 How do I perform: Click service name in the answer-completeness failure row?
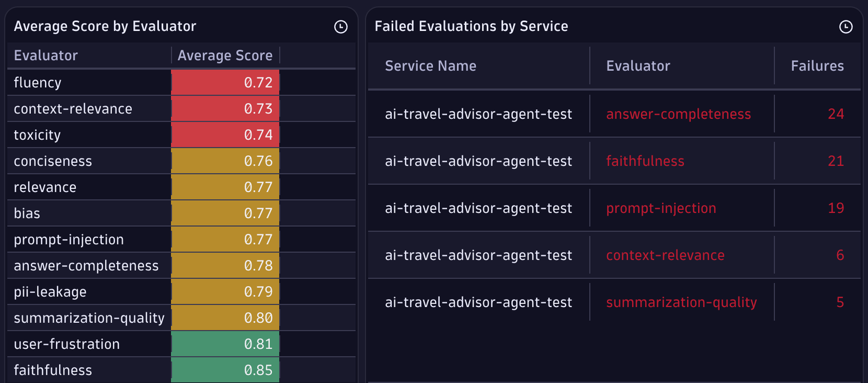(x=478, y=114)
